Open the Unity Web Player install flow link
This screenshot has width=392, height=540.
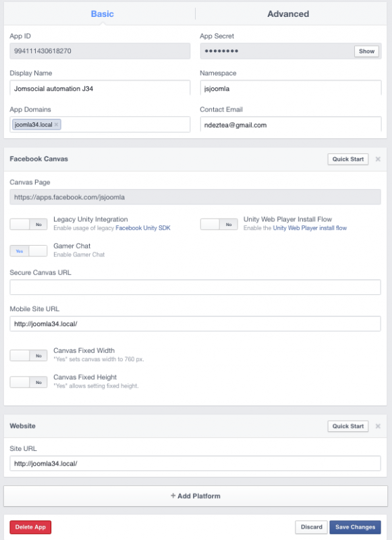coord(310,228)
